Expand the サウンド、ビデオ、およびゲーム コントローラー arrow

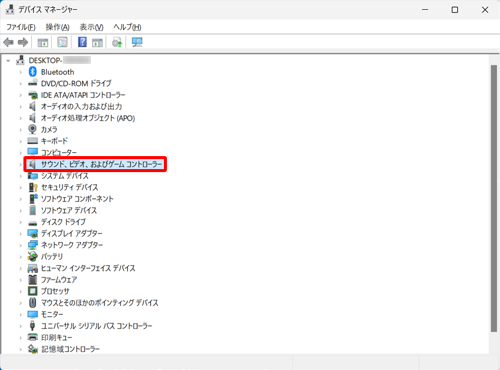tap(21, 164)
